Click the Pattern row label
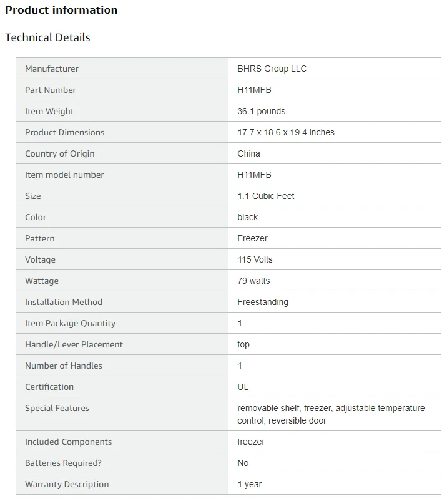The width and height of the screenshot is (442, 504). tap(39, 238)
